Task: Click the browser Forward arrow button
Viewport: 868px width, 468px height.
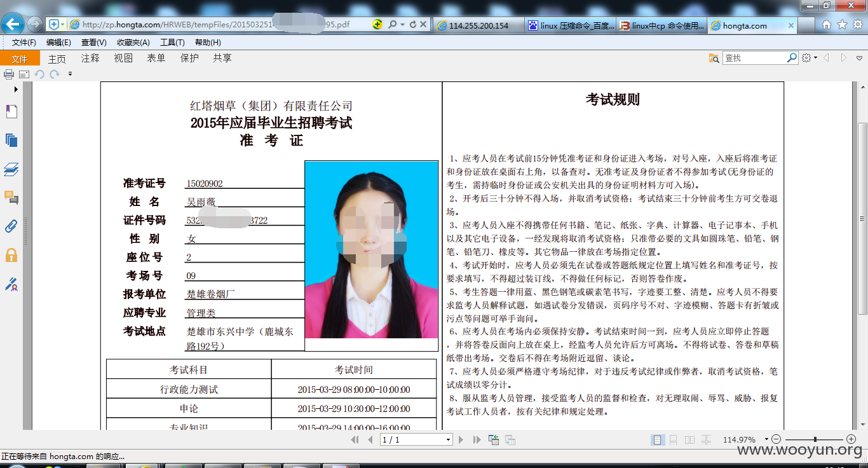Action: click(x=35, y=24)
